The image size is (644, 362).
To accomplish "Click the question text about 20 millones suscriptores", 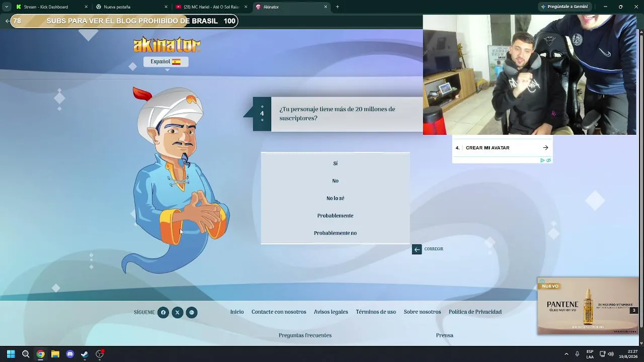I will click(337, 114).
